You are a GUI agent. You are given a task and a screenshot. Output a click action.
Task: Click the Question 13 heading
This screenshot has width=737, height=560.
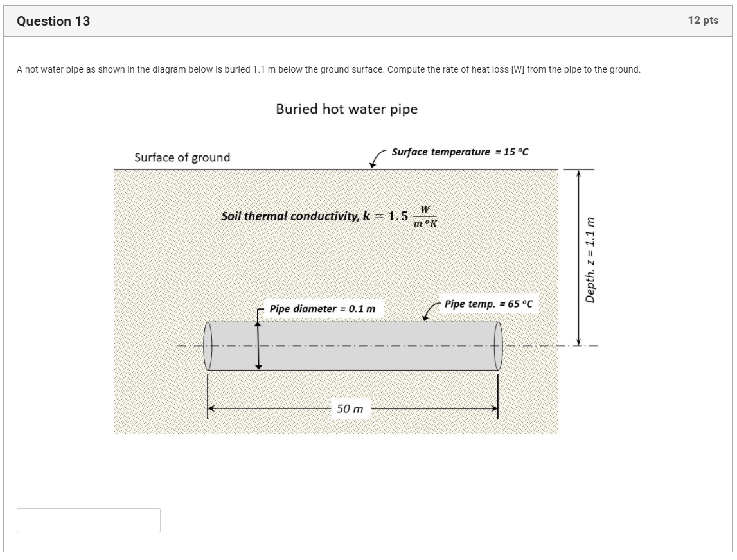53,21
